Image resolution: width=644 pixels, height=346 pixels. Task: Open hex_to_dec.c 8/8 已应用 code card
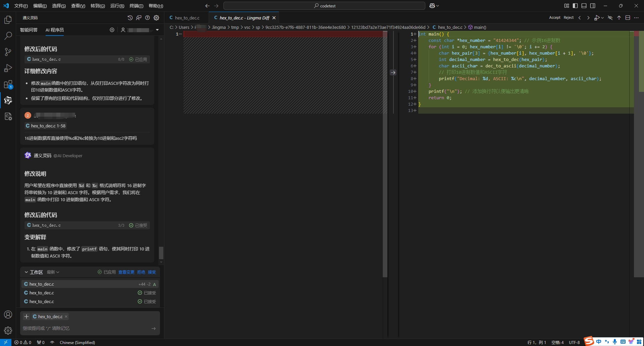point(87,59)
